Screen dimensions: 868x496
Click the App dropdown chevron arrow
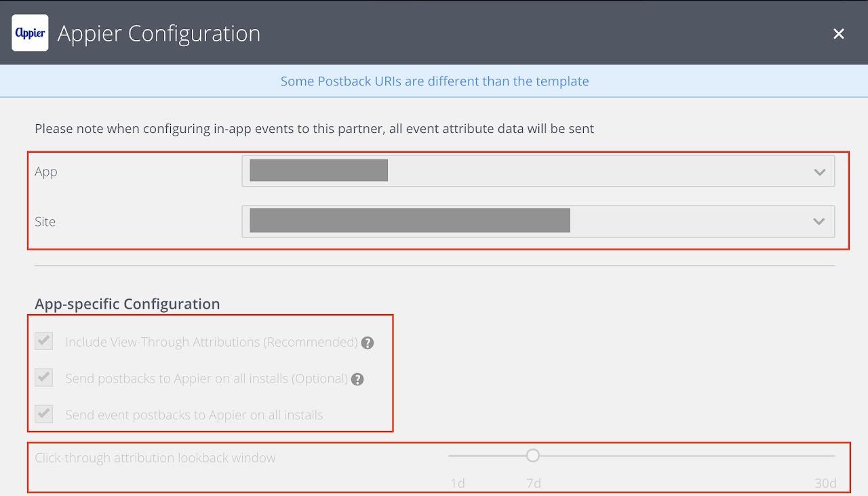pos(819,172)
